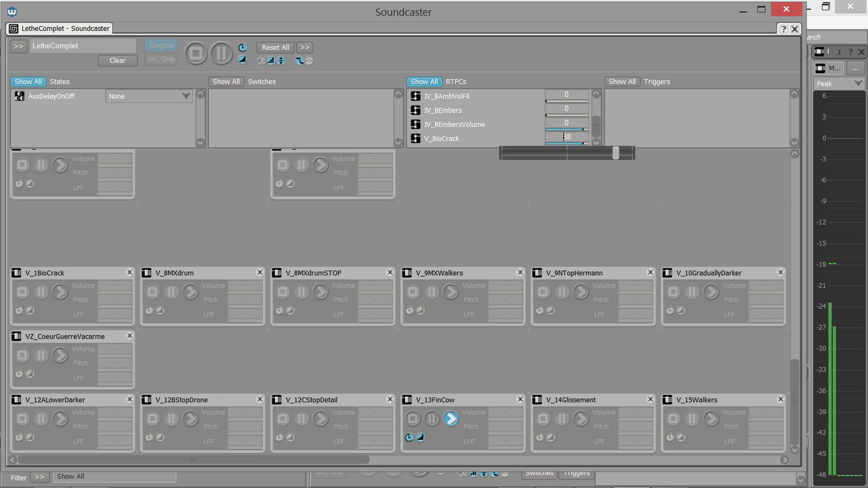Toggle the blue bar-graph icon in toolbar
The height and width of the screenshot is (488, 868).
(x=271, y=60)
